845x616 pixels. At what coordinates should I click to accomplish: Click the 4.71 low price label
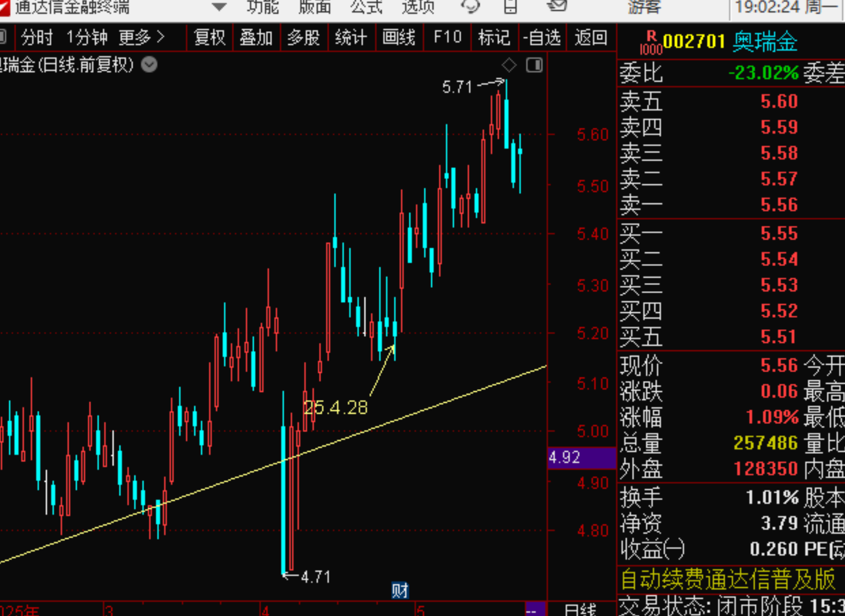[x=316, y=577]
